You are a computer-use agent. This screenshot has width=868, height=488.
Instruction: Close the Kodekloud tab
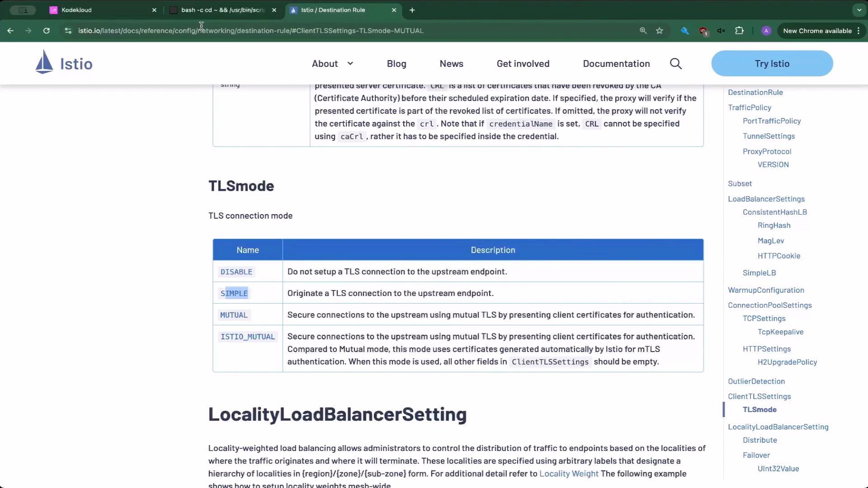(154, 10)
